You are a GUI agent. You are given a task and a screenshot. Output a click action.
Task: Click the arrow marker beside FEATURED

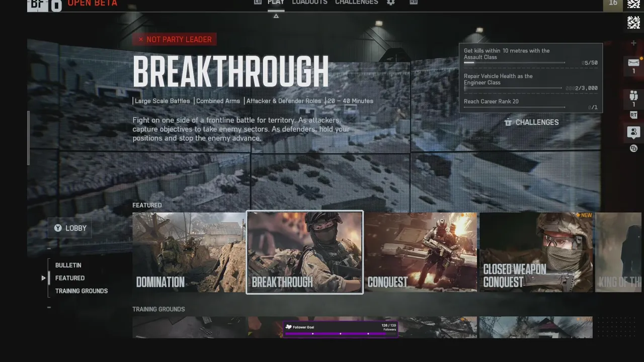pos(44,278)
